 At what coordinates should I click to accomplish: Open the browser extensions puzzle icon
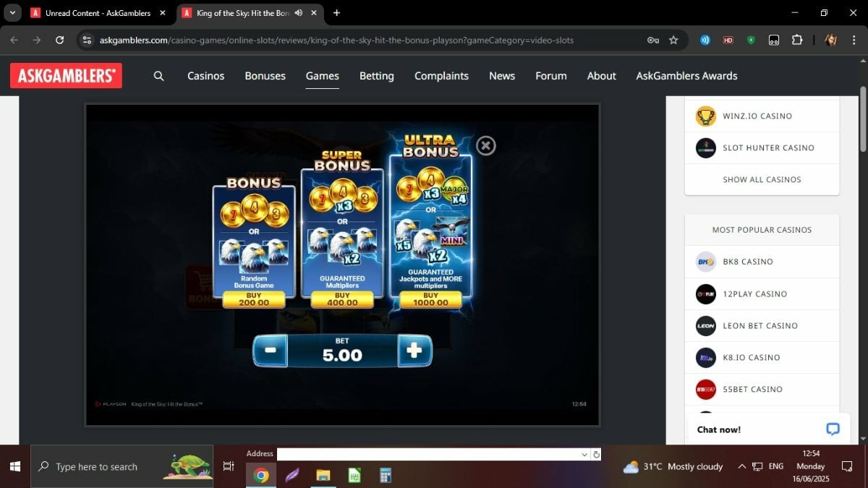(796, 40)
